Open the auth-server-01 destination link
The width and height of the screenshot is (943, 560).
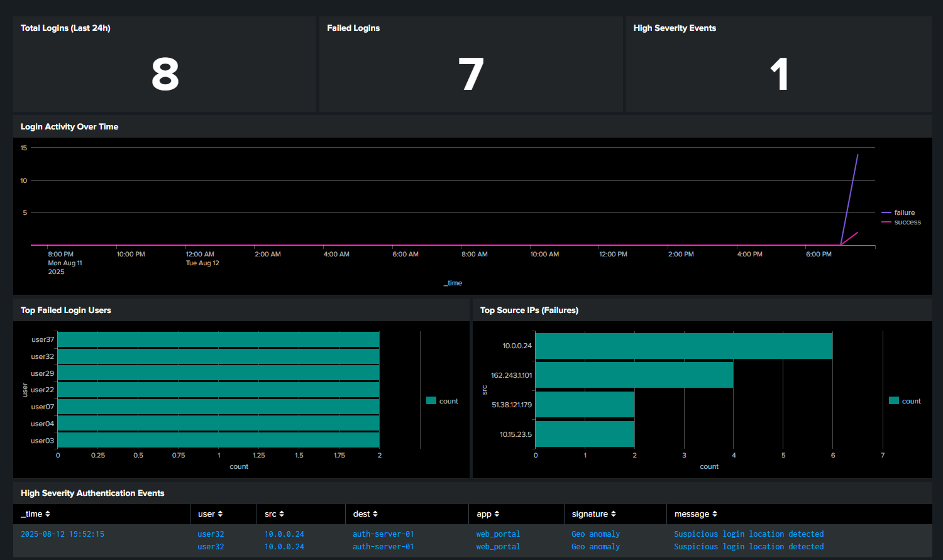(383, 534)
